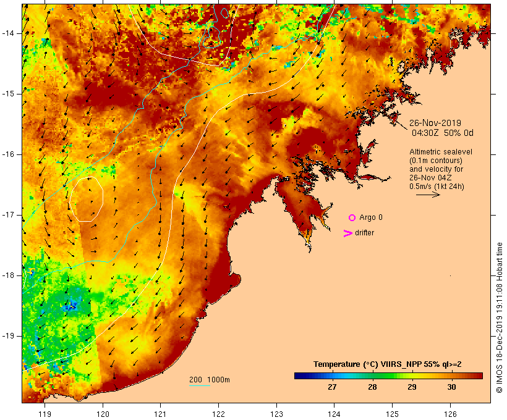Screen dimensions: 507x420
Task: Click the '26-Nov 04Z' caption line
Action: [x=430, y=178]
